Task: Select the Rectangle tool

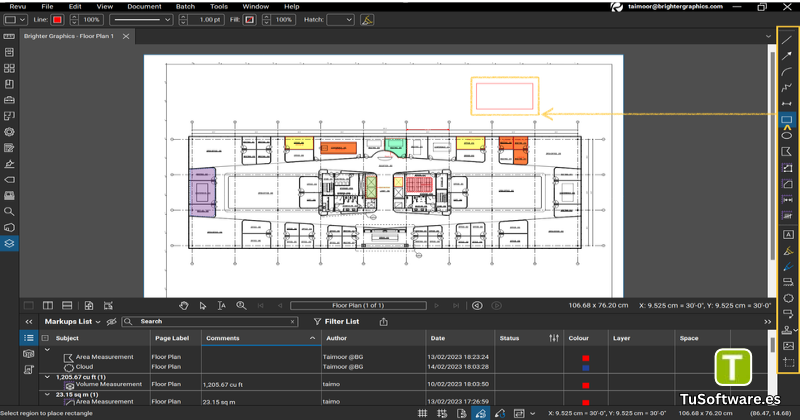Action: click(787, 119)
